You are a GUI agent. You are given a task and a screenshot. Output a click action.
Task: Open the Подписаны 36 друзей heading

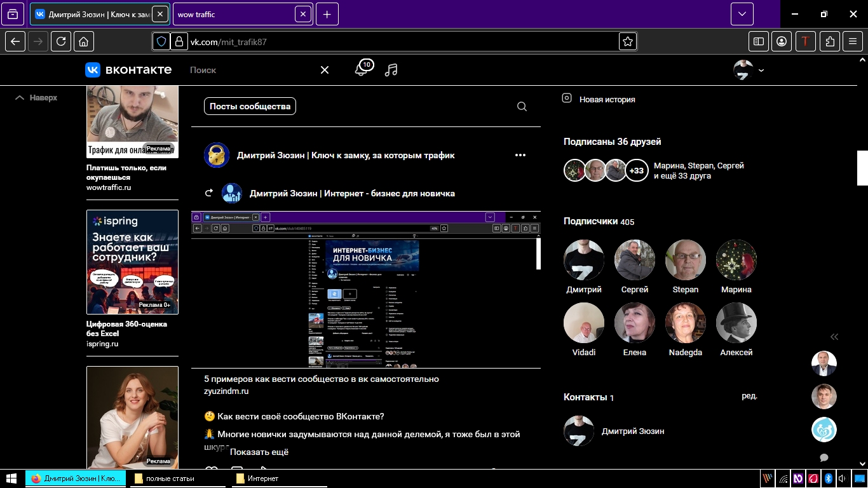point(613,142)
